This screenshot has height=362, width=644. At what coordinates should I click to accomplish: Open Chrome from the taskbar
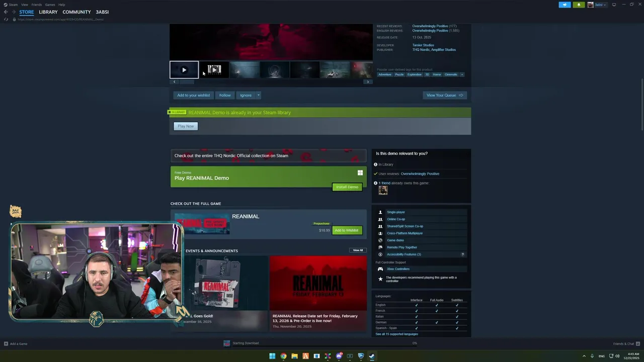283,356
